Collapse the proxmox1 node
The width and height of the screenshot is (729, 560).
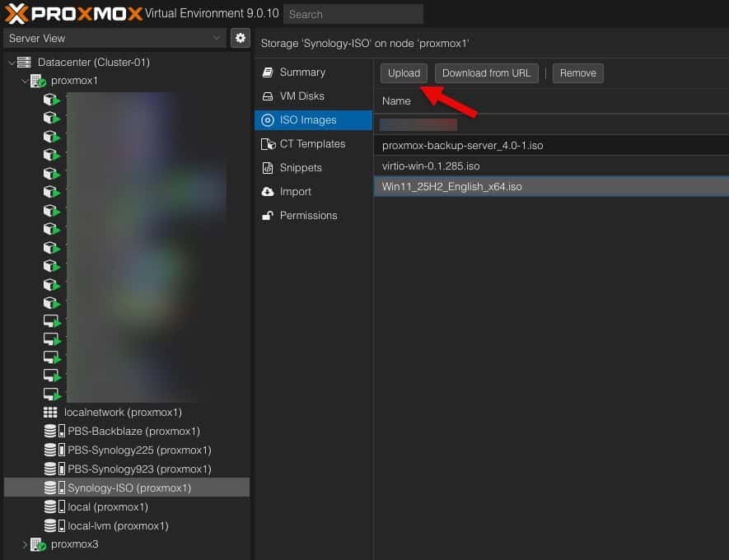pyautogui.click(x=24, y=82)
